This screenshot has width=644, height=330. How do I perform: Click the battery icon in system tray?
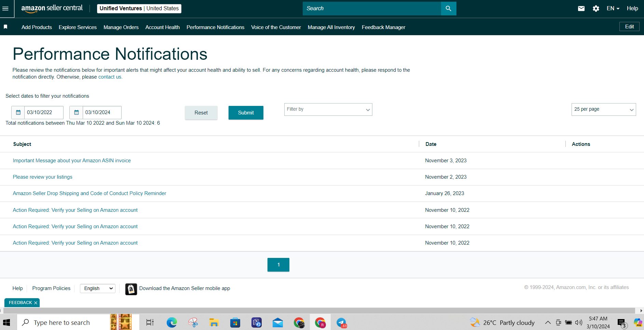568,322
